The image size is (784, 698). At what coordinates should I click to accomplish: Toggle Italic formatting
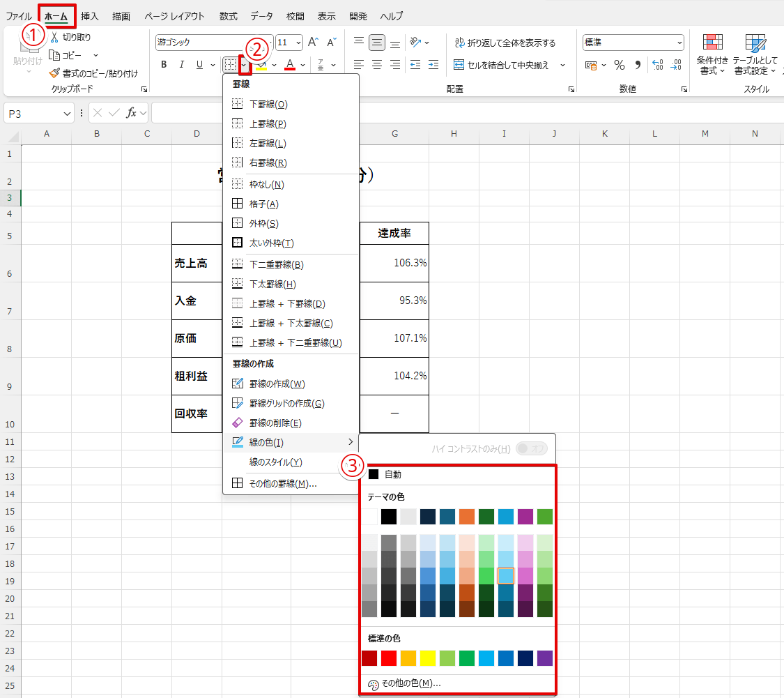point(181,65)
